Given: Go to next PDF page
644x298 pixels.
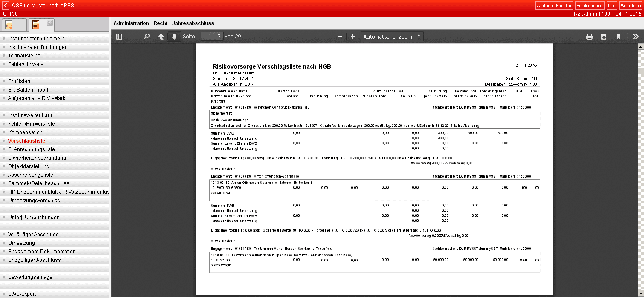Looking at the screenshot, I should [174, 37].
